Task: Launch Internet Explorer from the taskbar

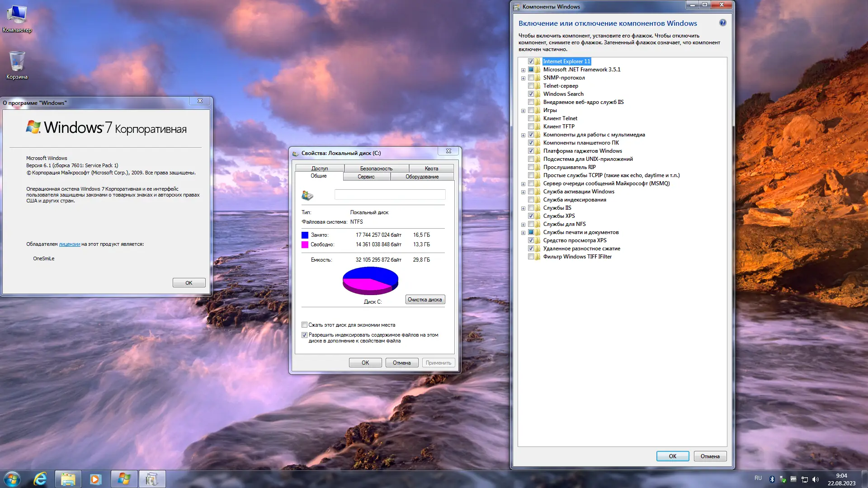Action: pyautogui.click(x=40, y=479)
